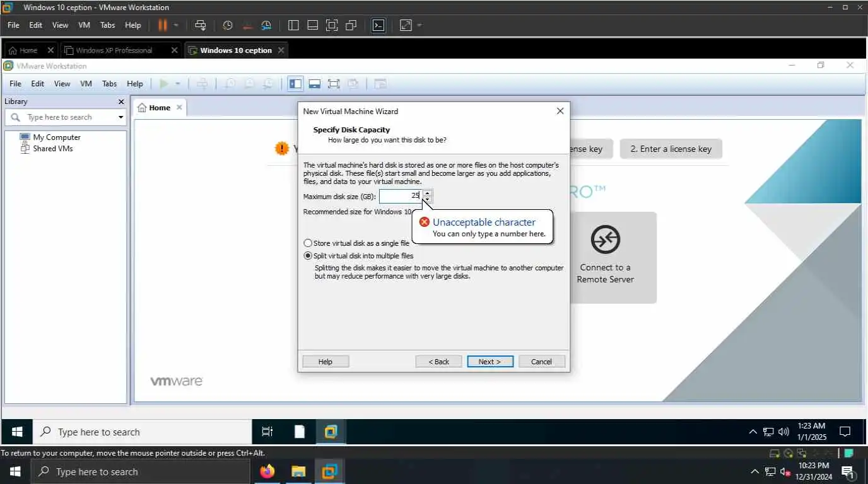The width and height of the screenshot is (868, 484).
Task: Open the Library search box dropdown arrow
Action: 120,117
